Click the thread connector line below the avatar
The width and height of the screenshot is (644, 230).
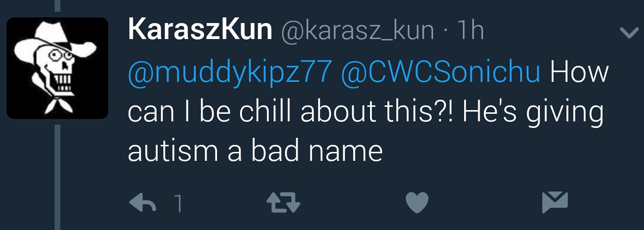click(57, 177)
